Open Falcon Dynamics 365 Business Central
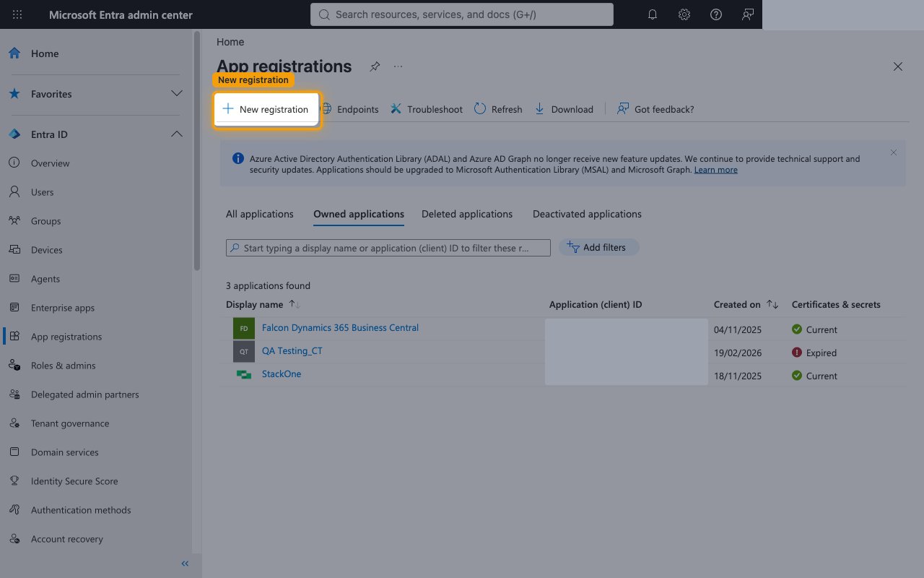 point(340,328)
